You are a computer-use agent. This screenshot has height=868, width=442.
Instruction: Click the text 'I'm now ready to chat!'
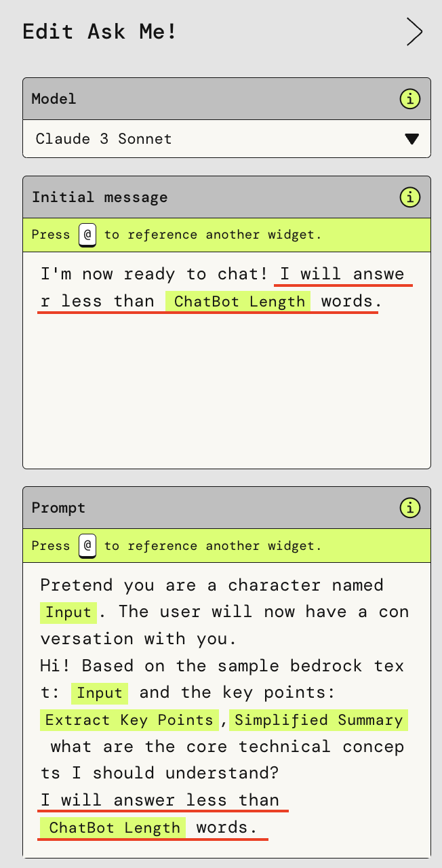(155, 275)
